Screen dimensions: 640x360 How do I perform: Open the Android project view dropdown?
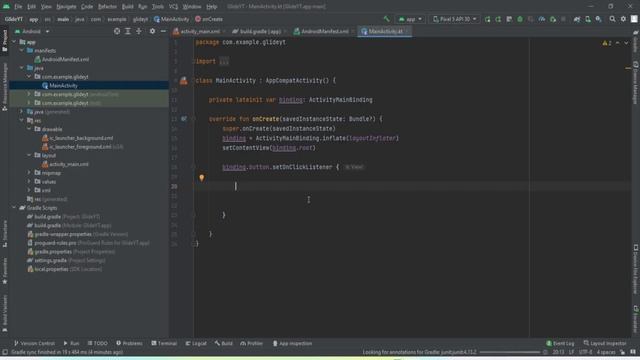[x=32, y=31]
